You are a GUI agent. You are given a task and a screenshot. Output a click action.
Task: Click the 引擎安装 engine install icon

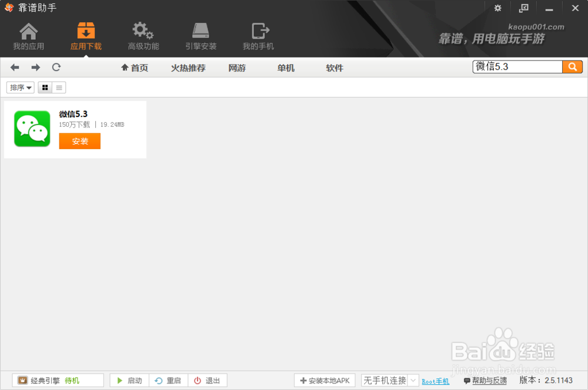[200, 35]
